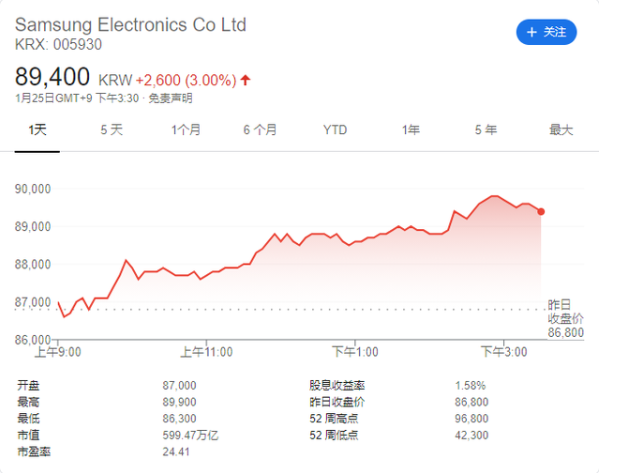Open the 免责声明 disclaimer link
The width and height of the screenshot is (617, 473).
170,98
